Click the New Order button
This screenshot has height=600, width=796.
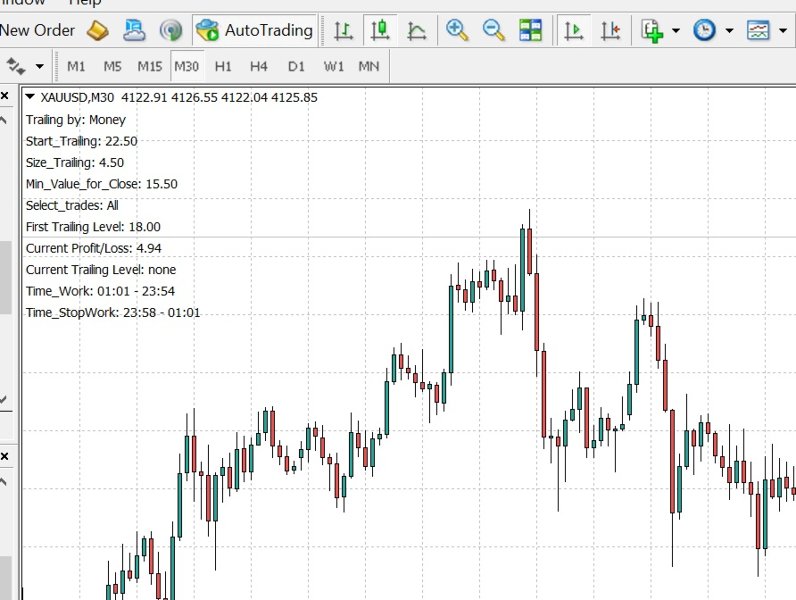point(37,30)
